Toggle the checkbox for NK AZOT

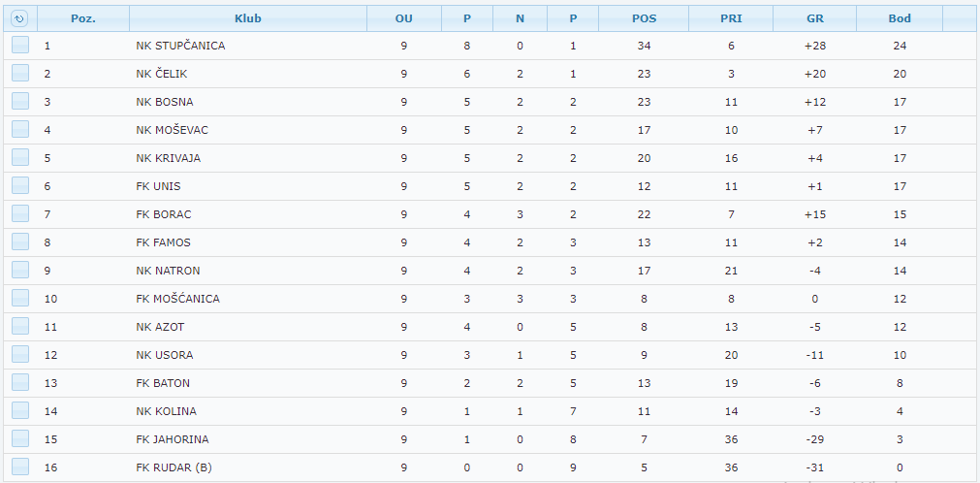click(20, 327)
